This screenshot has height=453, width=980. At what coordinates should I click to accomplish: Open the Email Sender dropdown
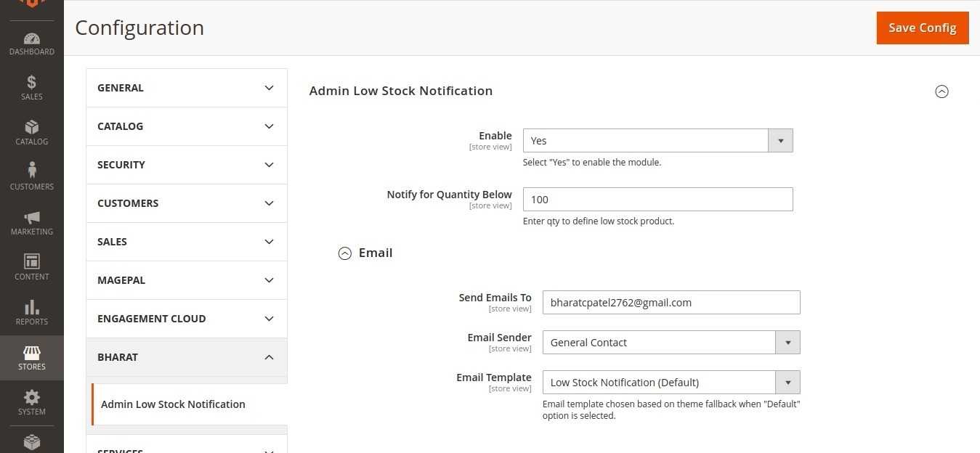(671, 343)
